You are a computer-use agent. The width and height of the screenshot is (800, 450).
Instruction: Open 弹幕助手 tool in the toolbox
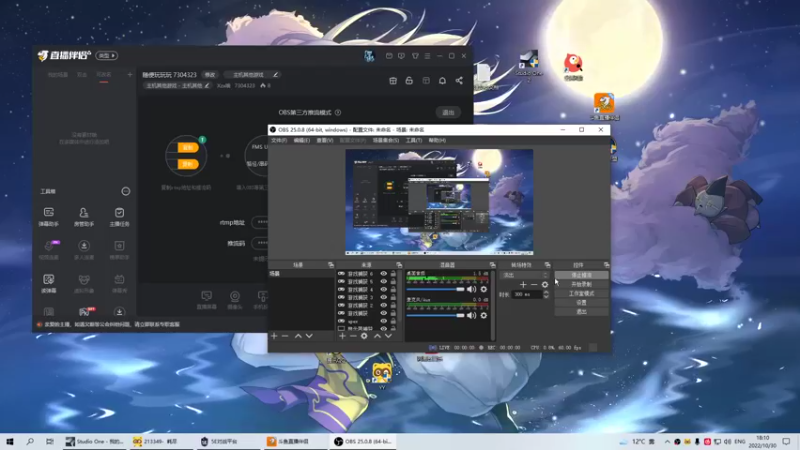coord(48,216)
